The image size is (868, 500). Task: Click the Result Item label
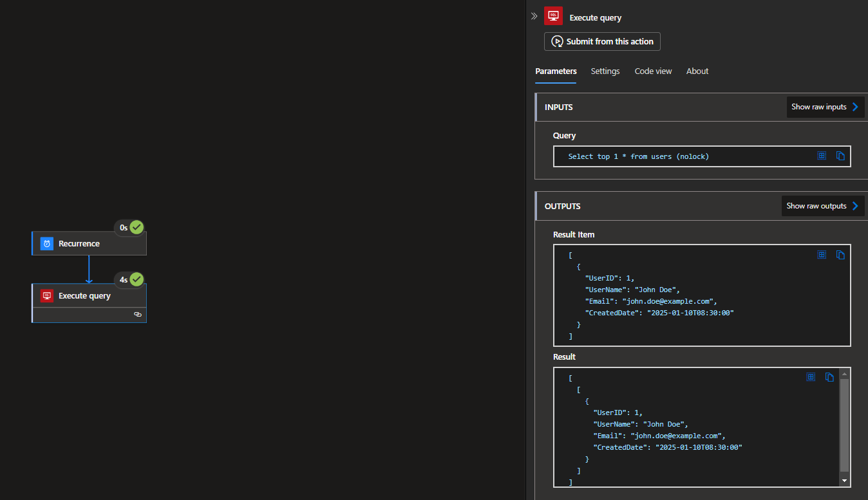tap(574, 235)
